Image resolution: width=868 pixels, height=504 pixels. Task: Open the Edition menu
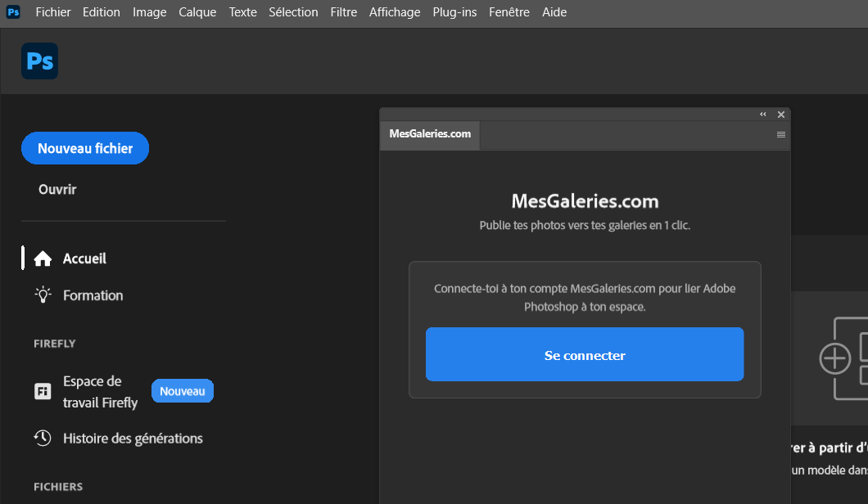[102, 12]
